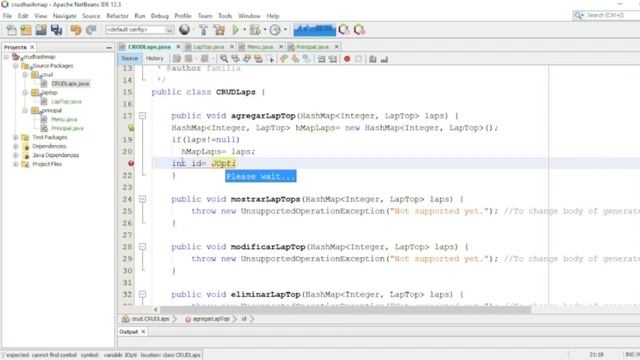Click the globe browser icon in toolbar

coord(184,30)
